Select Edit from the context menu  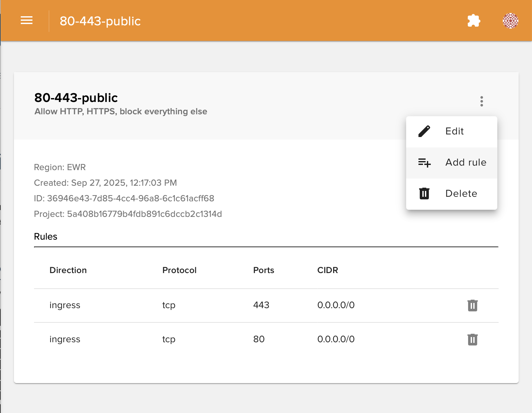[454, 131]
